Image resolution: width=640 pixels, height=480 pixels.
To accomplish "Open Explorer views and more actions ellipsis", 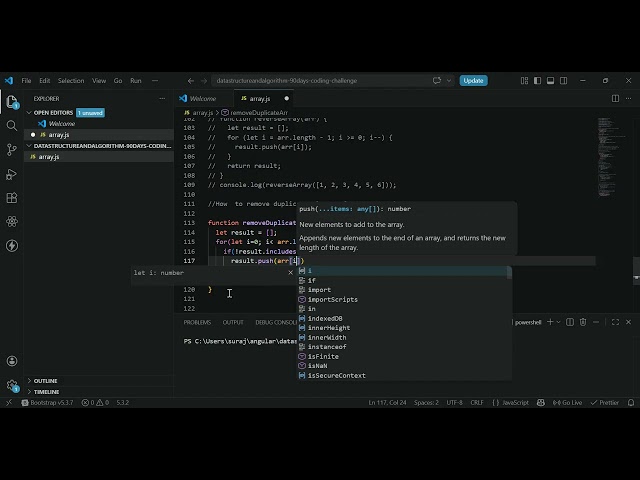I will click(162, 98).
